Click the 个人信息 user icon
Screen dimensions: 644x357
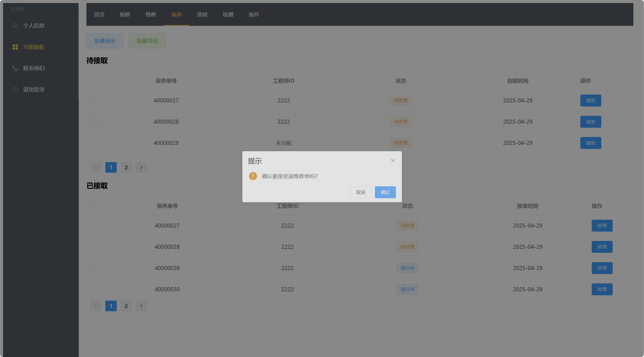point(15,26)
